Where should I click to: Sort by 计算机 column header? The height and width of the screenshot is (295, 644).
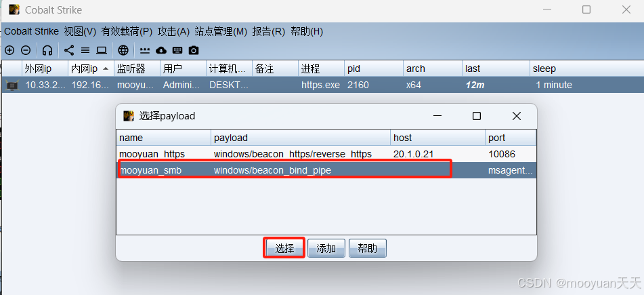(x=229, y=68)
